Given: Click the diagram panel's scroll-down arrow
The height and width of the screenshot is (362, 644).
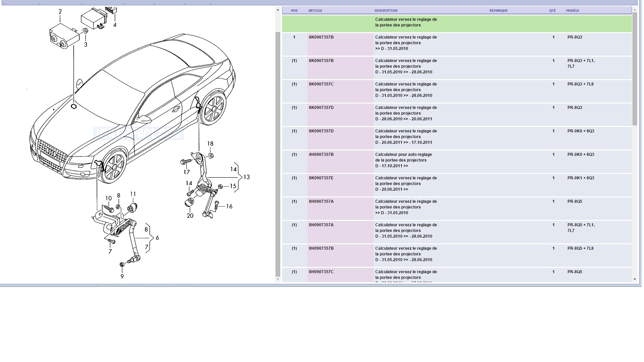Looking at the screenshot, I should 278,279.
